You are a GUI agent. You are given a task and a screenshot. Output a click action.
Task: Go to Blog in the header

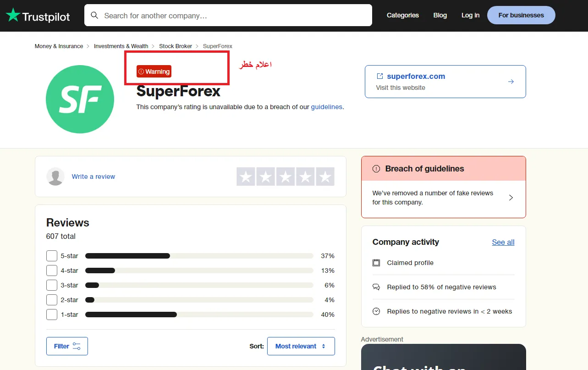coord(440,16)
